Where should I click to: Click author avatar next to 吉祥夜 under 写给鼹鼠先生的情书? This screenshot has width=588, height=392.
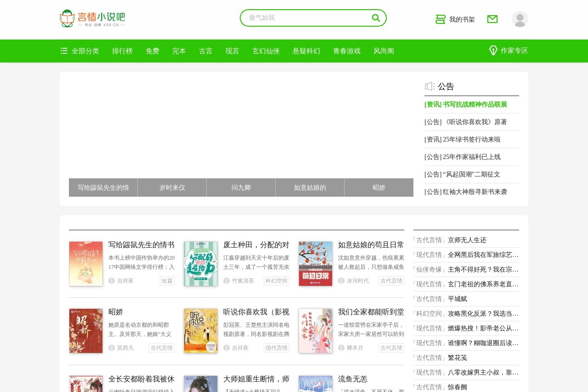tap(112, 281)
